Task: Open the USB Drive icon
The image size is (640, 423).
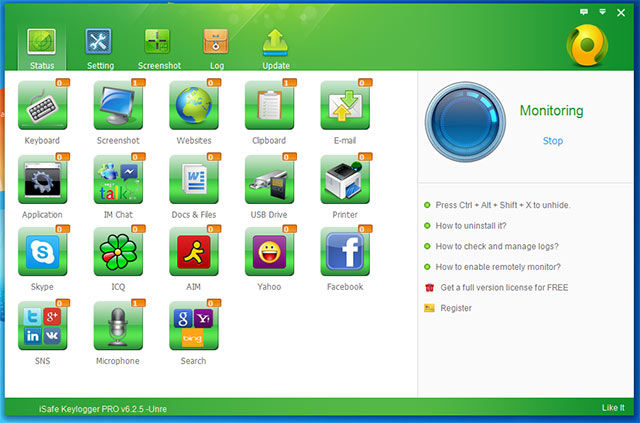Action: (269, 180)
